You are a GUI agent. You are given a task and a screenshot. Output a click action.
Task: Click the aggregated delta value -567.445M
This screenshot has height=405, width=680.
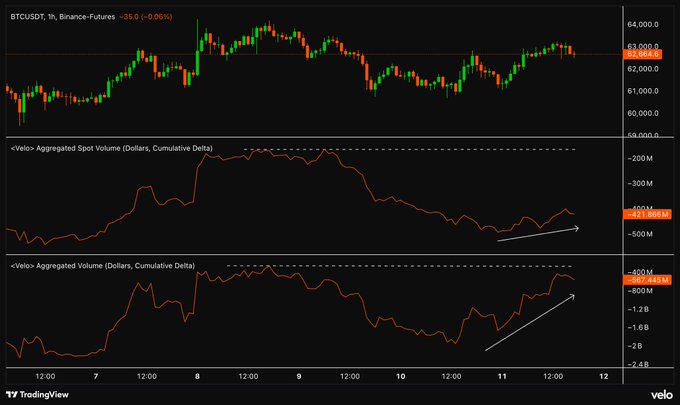coord(647,280)
